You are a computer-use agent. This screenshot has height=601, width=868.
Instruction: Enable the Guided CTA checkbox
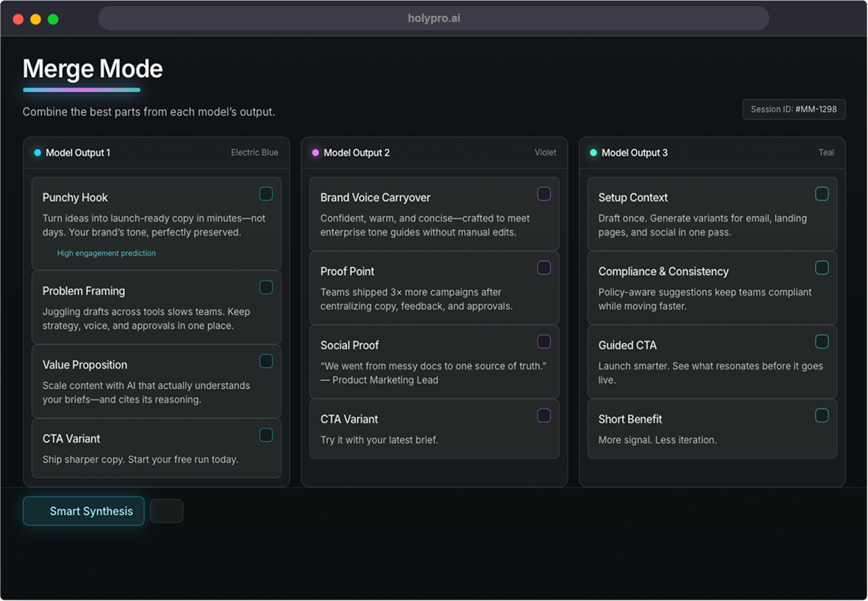pos(822,342)
